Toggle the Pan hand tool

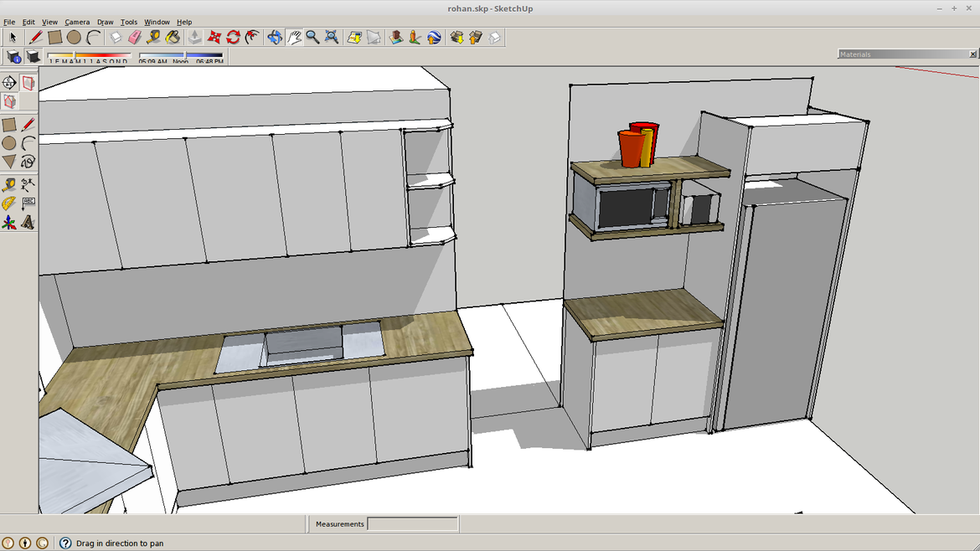click(x=294, y=38)
